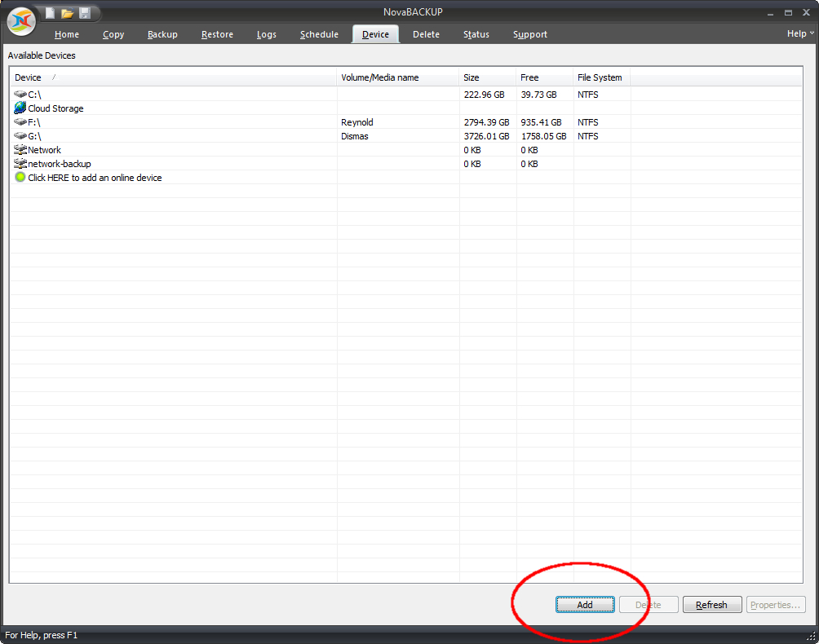Click the Properties... button
819x644 pixels.
(776, 605)
